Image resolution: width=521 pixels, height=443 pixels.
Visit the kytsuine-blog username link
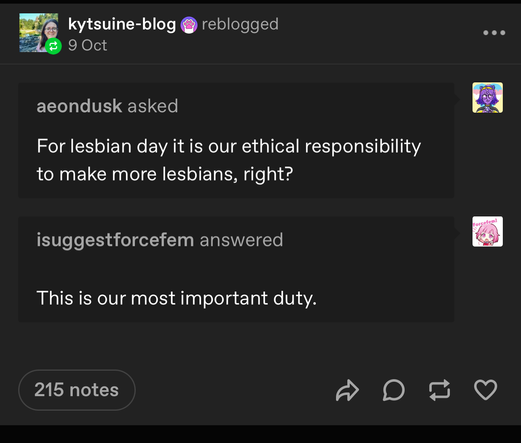(122, 24)
